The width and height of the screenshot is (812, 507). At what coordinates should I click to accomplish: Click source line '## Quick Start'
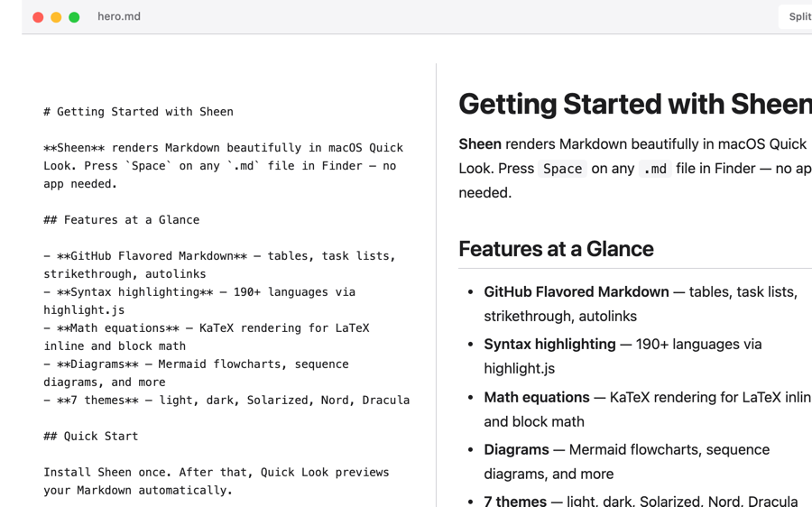pos(91,437)
